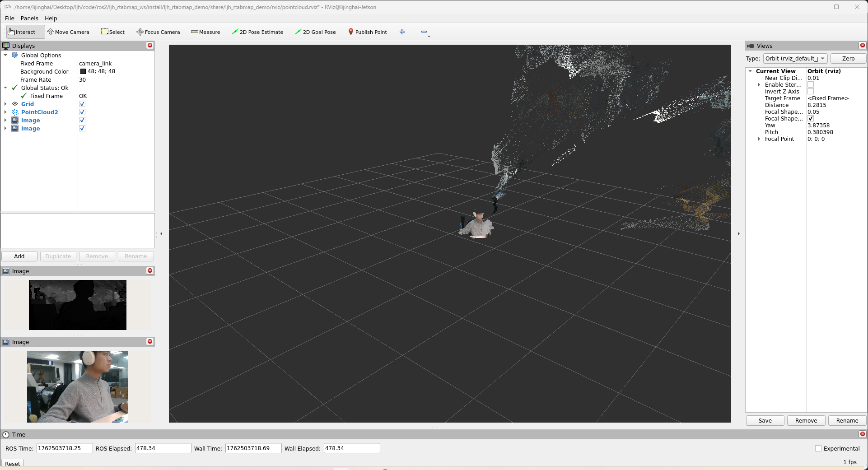
Task: Enable the Enable Stereo Rendering checkbox
Action: [811, 84]
